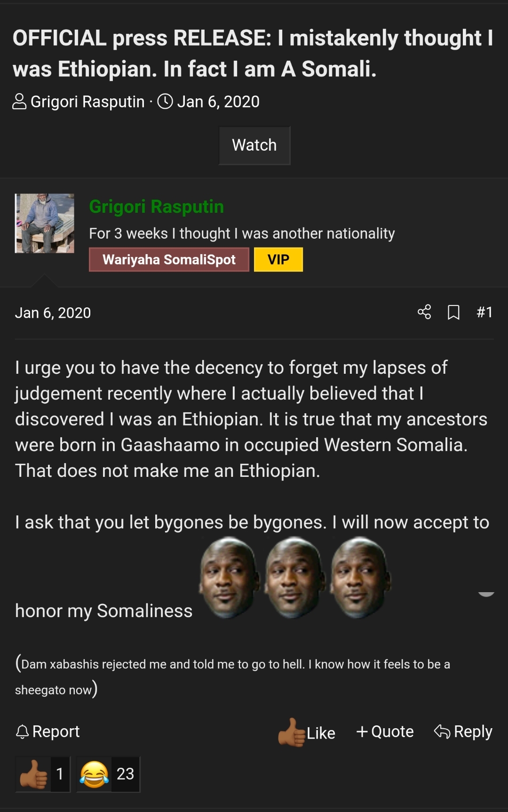508x812 pixels.
Task: Click the clock icon by Jan 6, 2020
Action: (165, 101)
